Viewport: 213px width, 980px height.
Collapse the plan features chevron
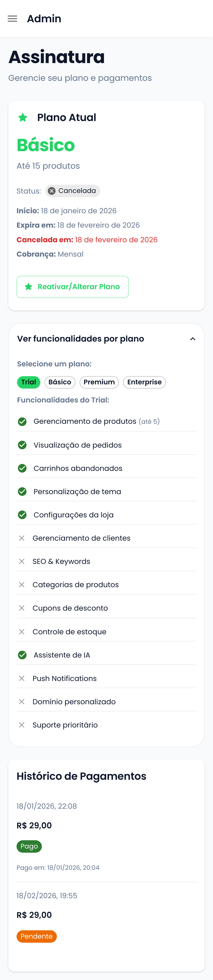click(193, 339)
